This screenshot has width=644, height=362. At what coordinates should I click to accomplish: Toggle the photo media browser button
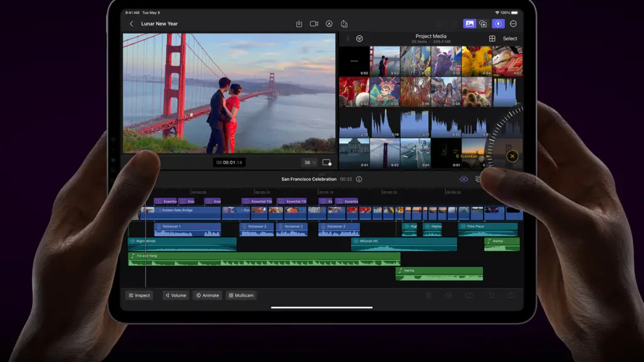click(x=469, y=24)
